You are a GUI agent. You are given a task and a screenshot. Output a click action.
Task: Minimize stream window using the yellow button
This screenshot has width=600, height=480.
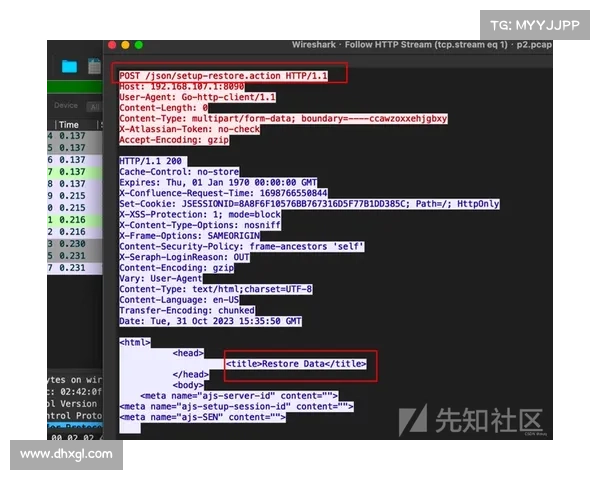pyautogui.click(x=126, y=45)
